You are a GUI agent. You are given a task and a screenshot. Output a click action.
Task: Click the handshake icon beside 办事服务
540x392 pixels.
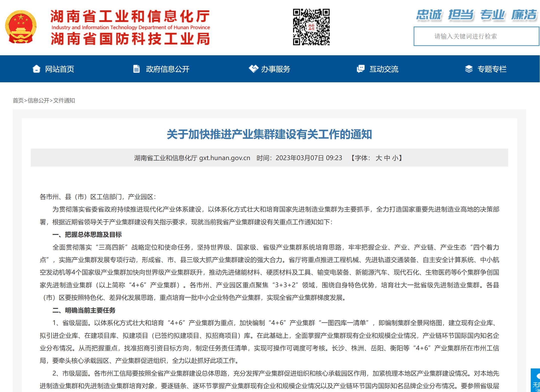coord(253,69)
